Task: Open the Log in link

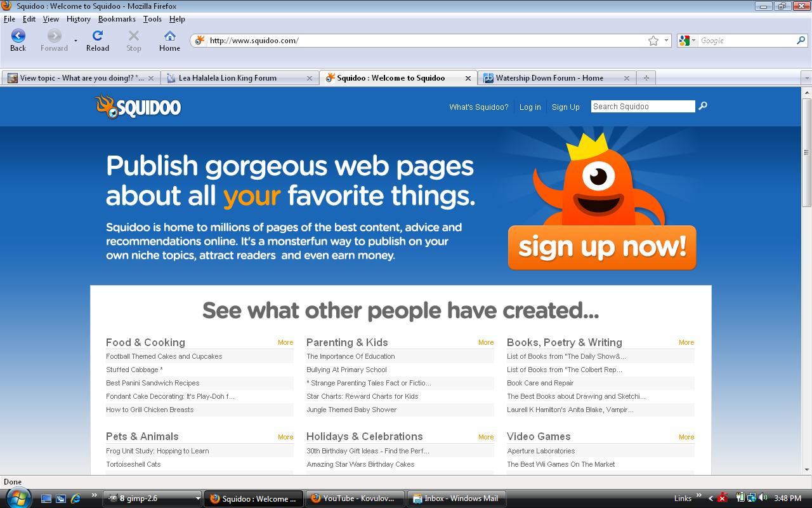Action: (x=530, y=107)
